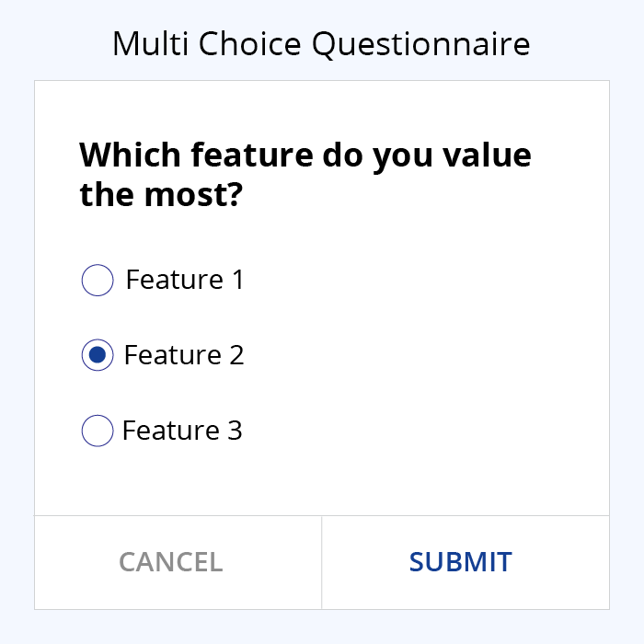Click the selected Feature 2 radio circle
The height and width of the screenshot is (644, 644).
pyautogui.click(x=98, y=355)
